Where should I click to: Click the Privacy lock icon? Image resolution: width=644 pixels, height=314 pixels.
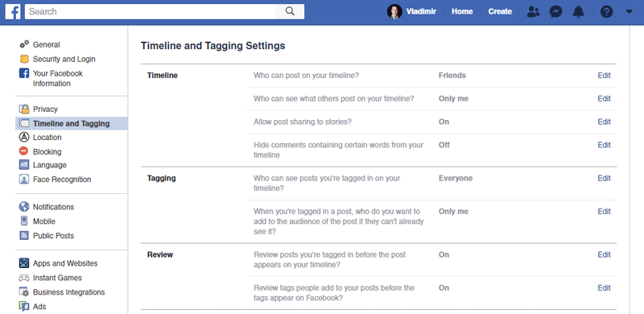24,109
